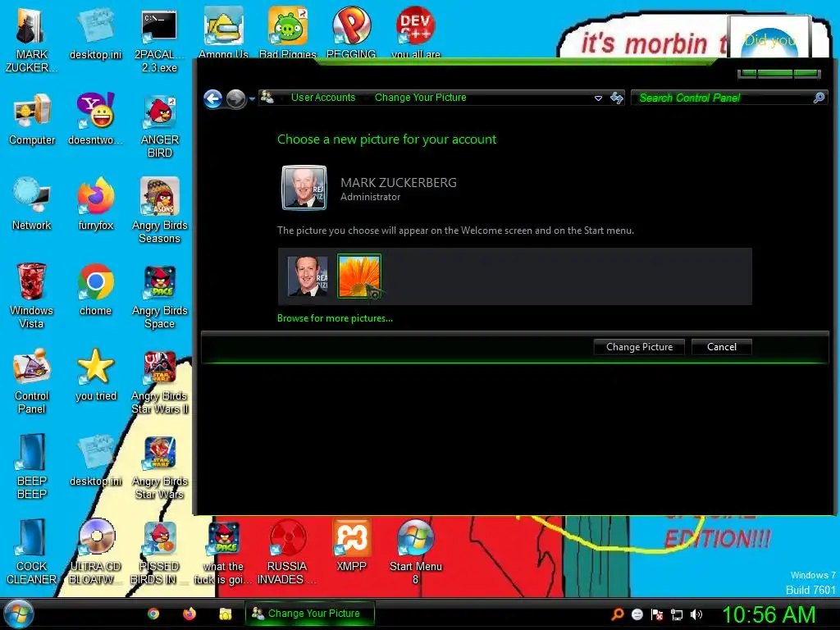This screenshot has height=630, width=840.
Task: Click the address bar refresh icon
Action: coord(617,98)
